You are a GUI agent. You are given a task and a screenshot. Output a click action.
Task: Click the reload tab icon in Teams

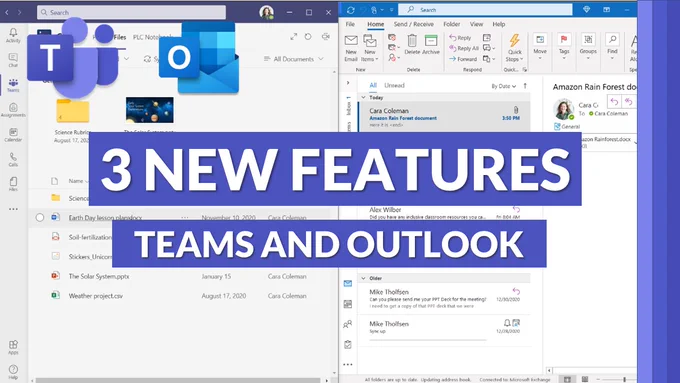point(308,37)
